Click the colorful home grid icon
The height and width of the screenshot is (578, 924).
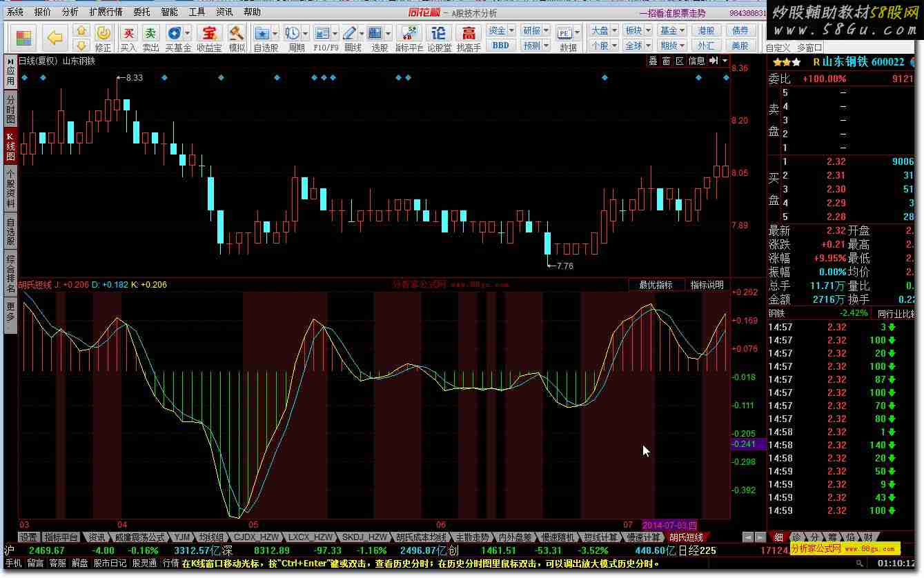(24, 38)
